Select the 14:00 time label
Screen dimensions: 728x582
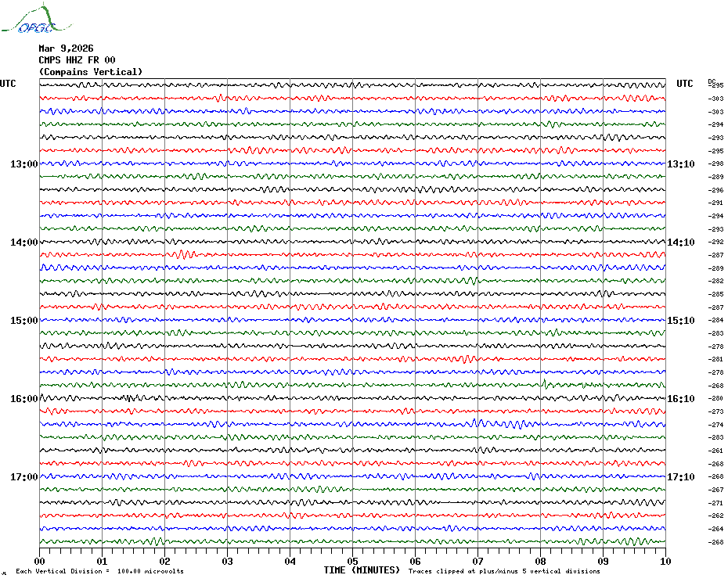click(x=24, y=242)
